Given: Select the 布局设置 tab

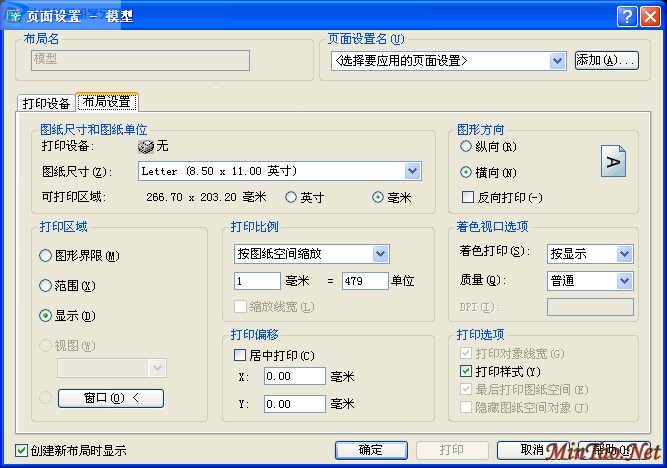Looking at the screenshot, I should [107, 102].
